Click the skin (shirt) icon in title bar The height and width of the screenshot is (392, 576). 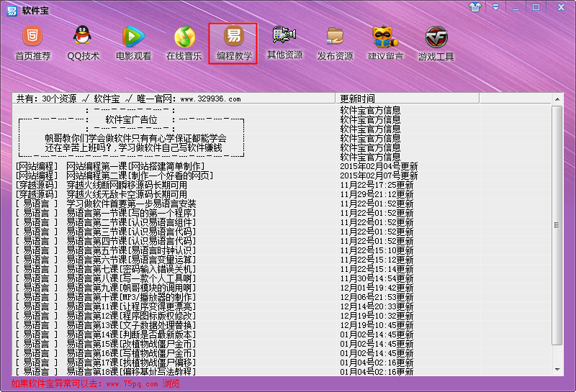(474, 7)
